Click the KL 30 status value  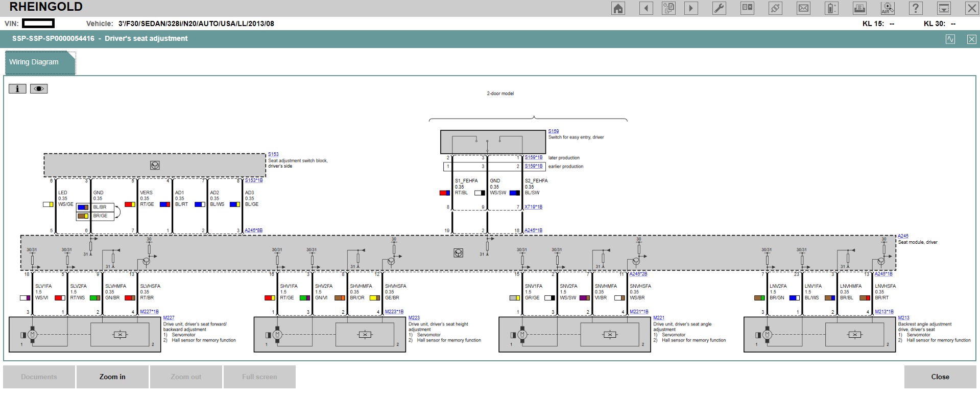pos(953,24)
